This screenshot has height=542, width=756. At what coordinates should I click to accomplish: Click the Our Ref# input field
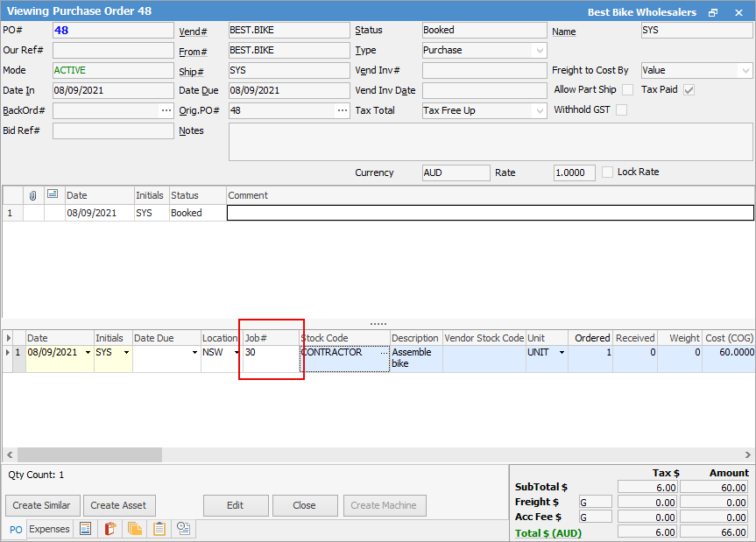click(113, 50)
